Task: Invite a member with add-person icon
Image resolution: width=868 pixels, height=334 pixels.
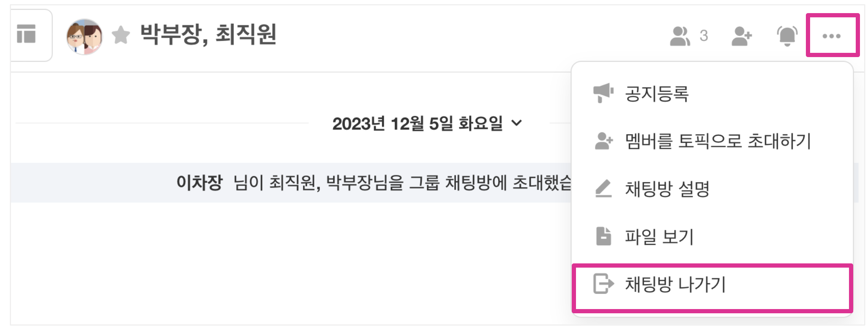Action: 742,36
